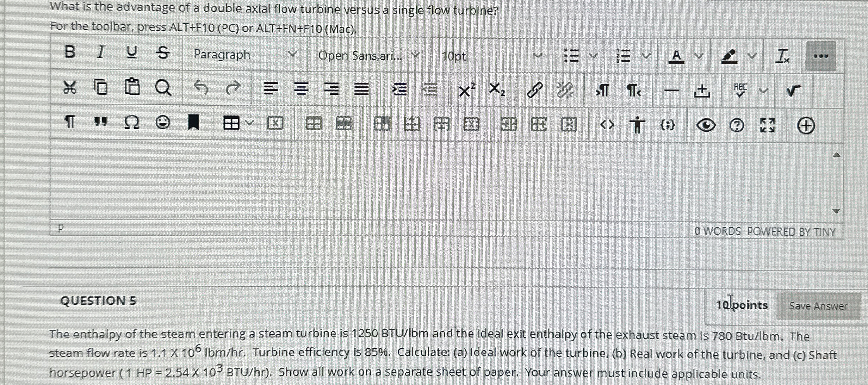
Task: Toggle underline formatting
Action: [x=132, y=53]
